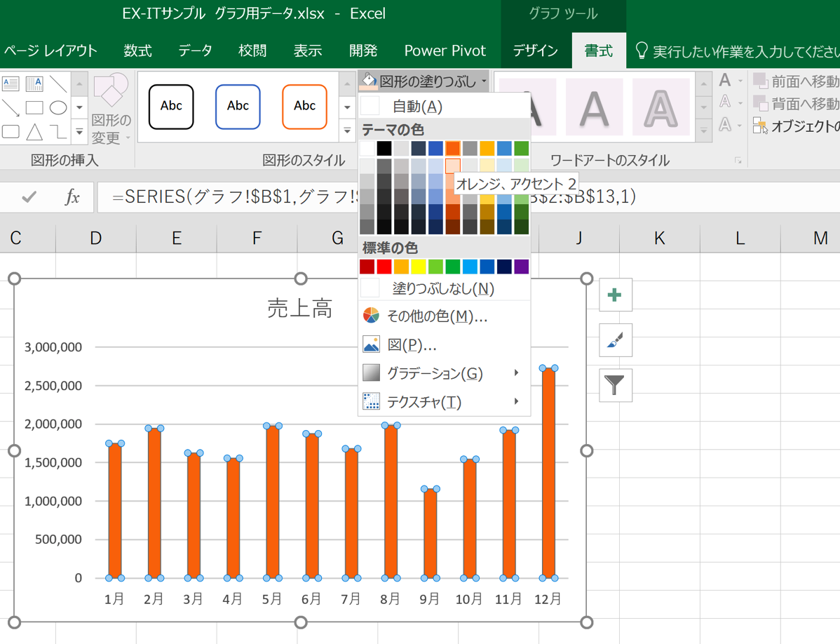Apply the black outline Abc shape style
Screen dimensions: 840x644
coord(171,107)
